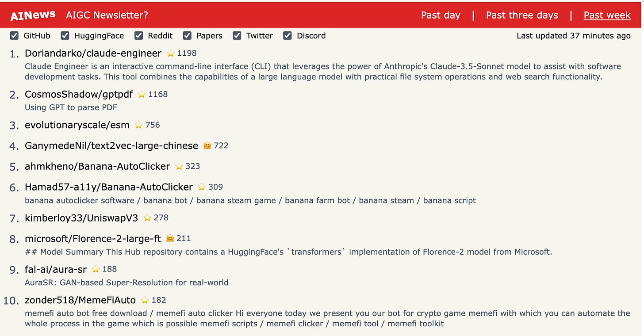Click the memefi auto bot description
The height and width of the screenshot is (336, 644).
click(x=327, y=318)
